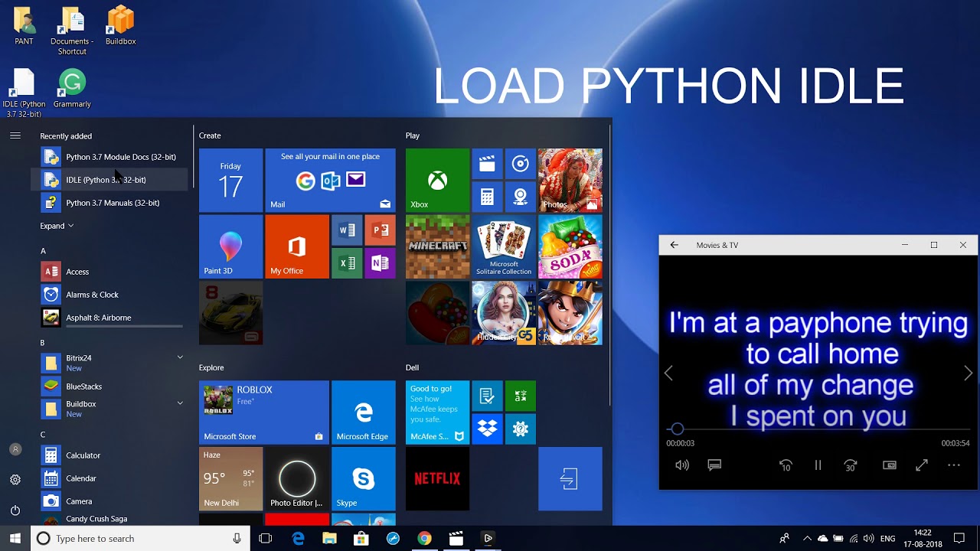Launch Microsoft Edge tile
The image size is (980, 551).
click(364, 412)
